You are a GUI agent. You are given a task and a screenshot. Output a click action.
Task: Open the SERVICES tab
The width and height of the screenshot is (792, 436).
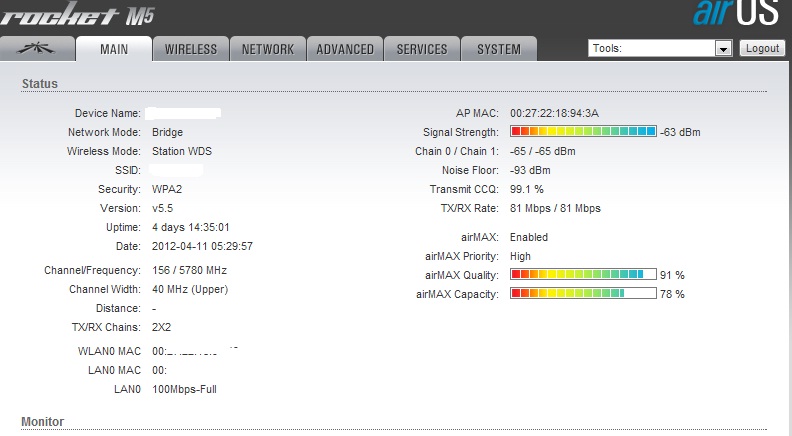422,49
